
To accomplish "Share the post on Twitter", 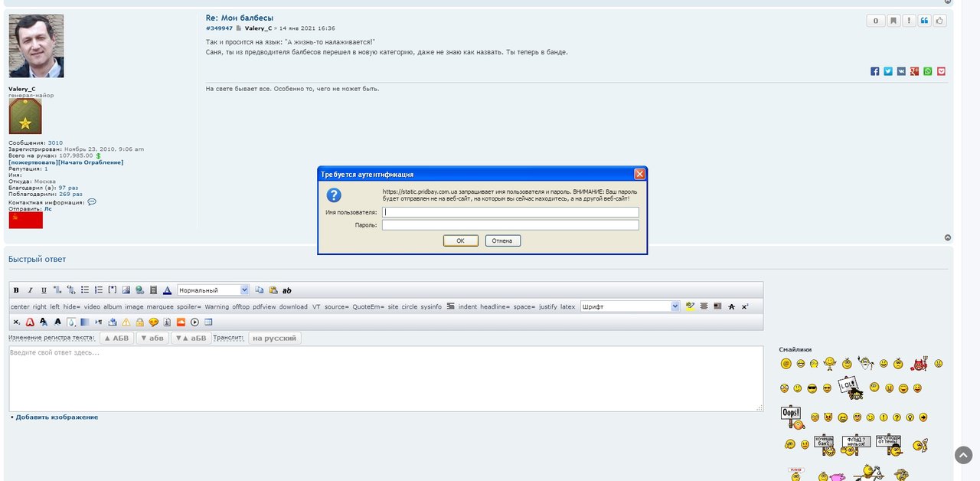I will pyautogui.click(x=888, y=71).
